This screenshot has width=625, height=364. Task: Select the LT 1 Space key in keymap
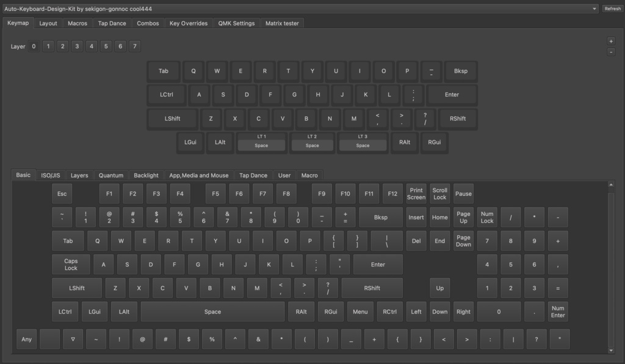coord(261,142)
